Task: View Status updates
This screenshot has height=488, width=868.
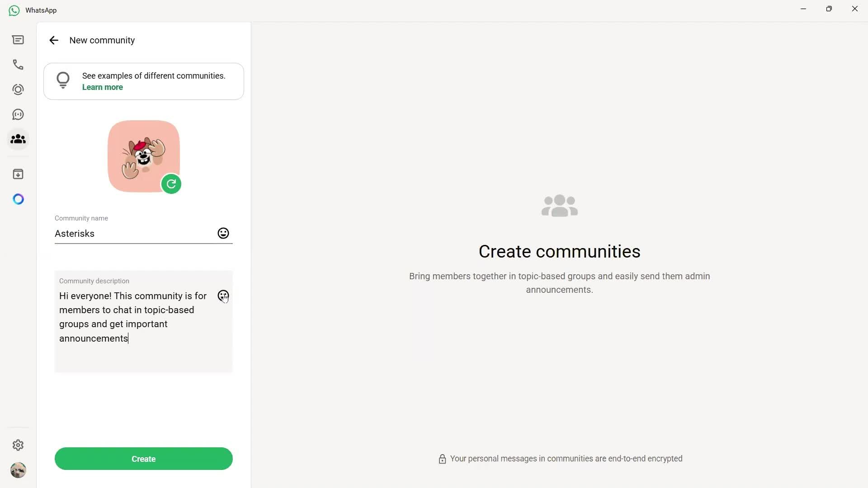Action: pyautogui.click(x=18, y=89)
